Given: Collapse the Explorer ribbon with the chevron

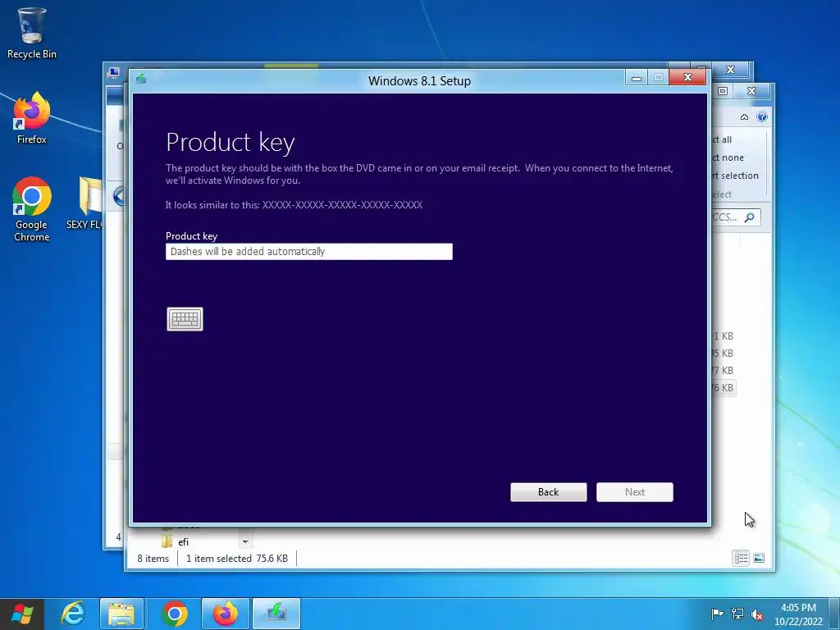Looking at the screenshot, I should (x=744, y=116).
